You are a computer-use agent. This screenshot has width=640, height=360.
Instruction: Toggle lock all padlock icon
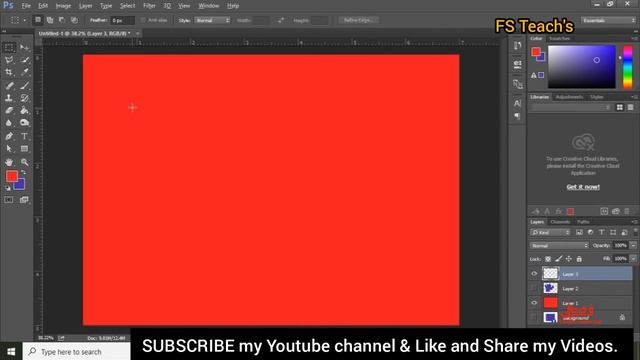point(579,259)
